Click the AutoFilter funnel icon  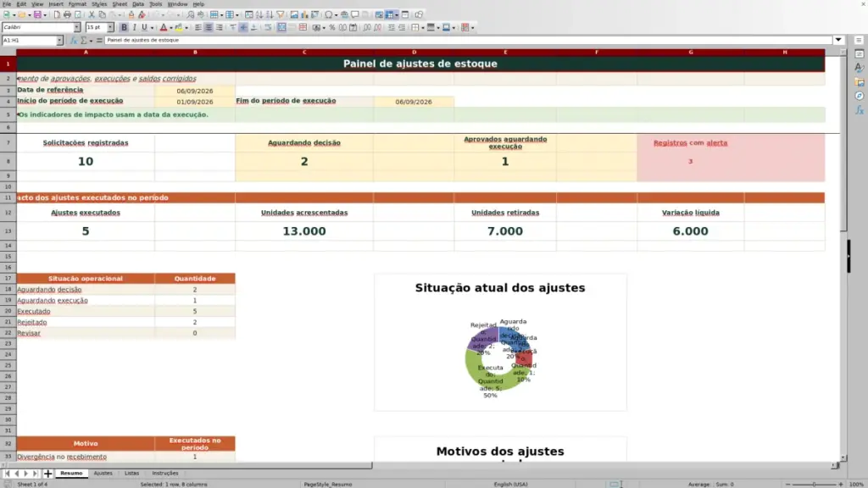click(x=280, y=15)
